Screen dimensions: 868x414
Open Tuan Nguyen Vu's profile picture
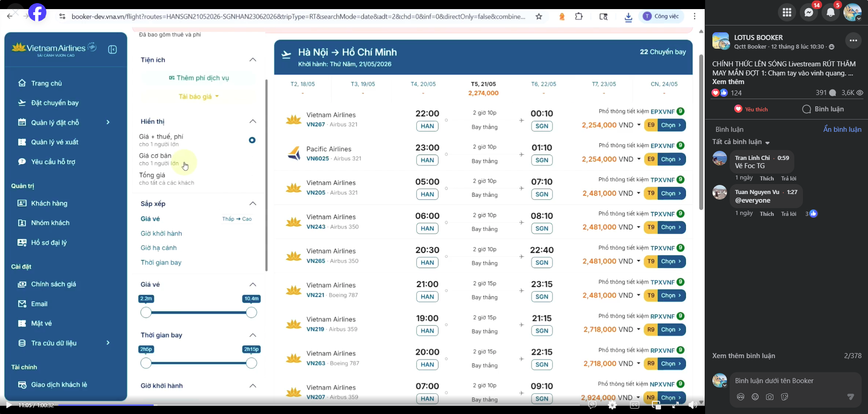coord(720,192)
